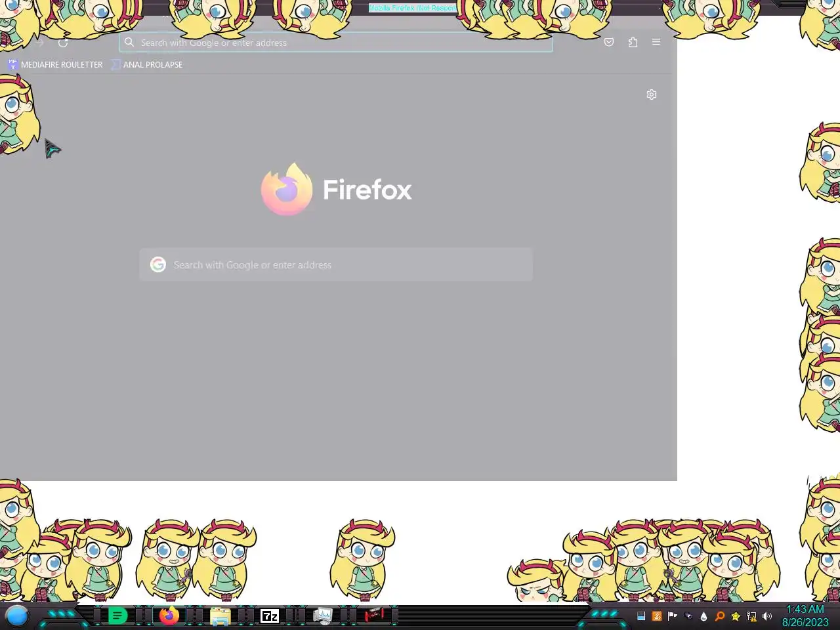Click the magnifier in address bar
This screenshot has height=630, width=840.
coord(129,42)
